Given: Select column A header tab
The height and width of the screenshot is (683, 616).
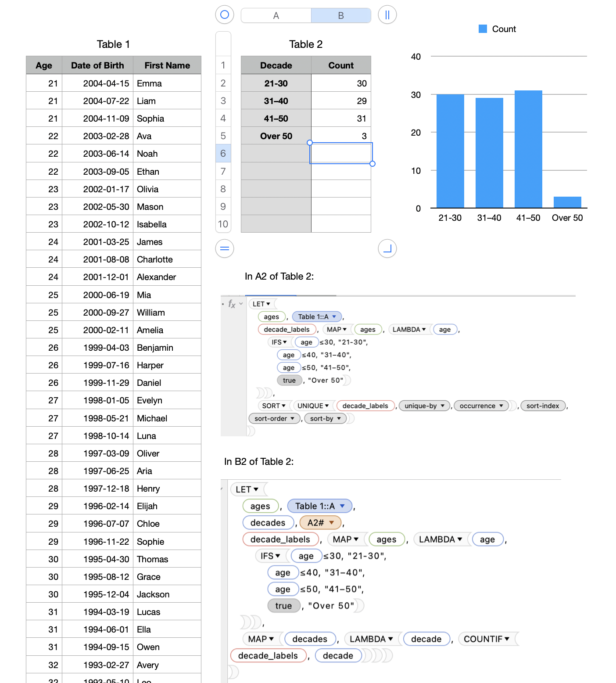Looking at the screenshot, I should 276,15.
